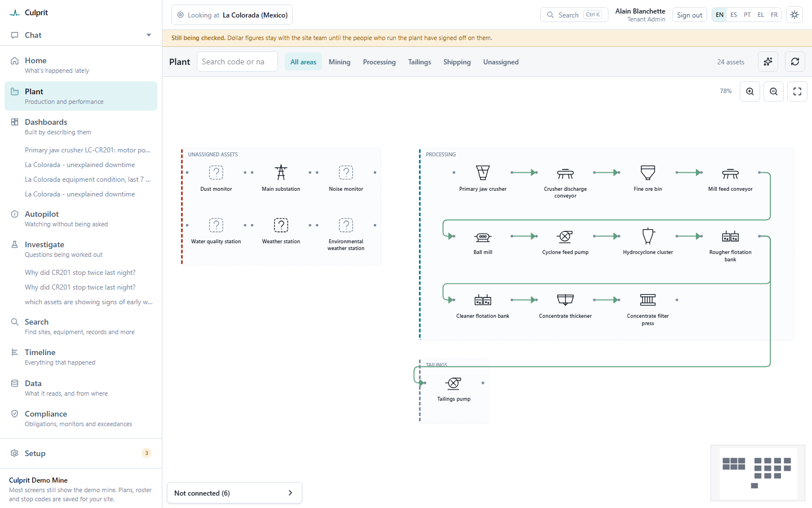Click the Search code or name field
This screenshot has width=812, height=508.
click(237, 62)
